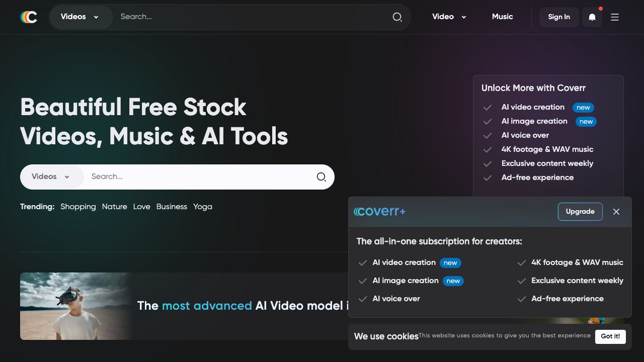
Task: Click the Coverr rainbow logo
Action: tap(29, 17)
